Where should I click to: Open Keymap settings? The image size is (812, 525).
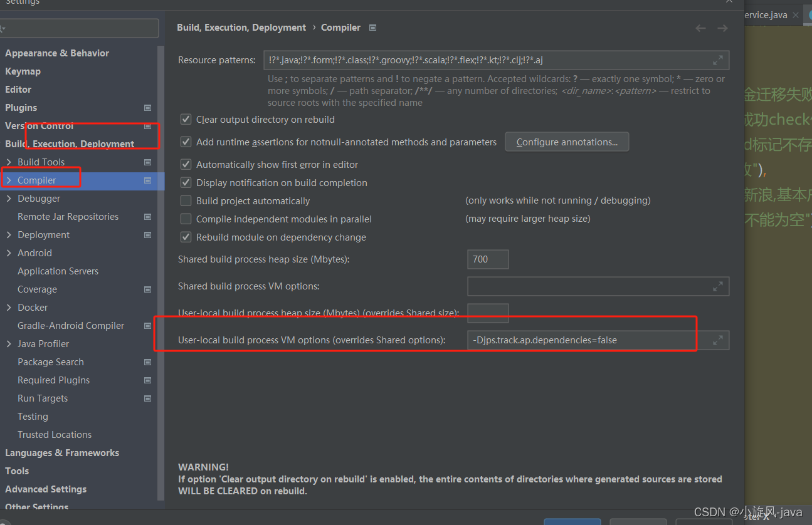(23, 71)
